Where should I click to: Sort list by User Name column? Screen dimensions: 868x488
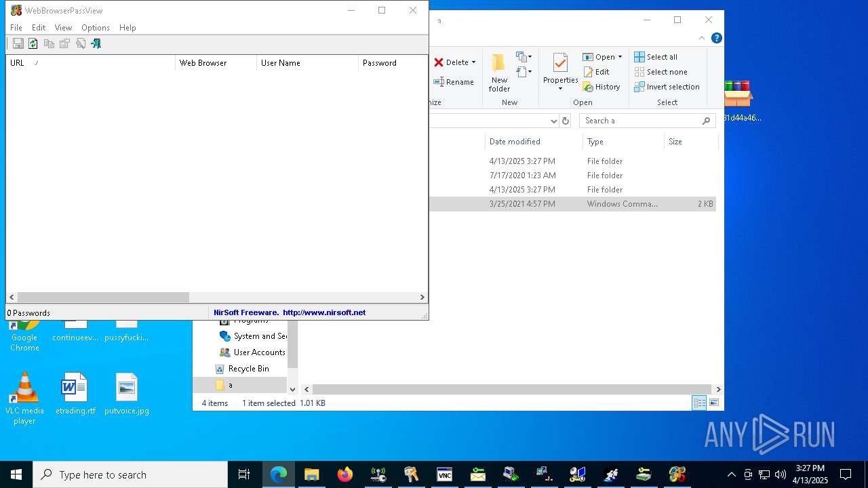[307, 63]
